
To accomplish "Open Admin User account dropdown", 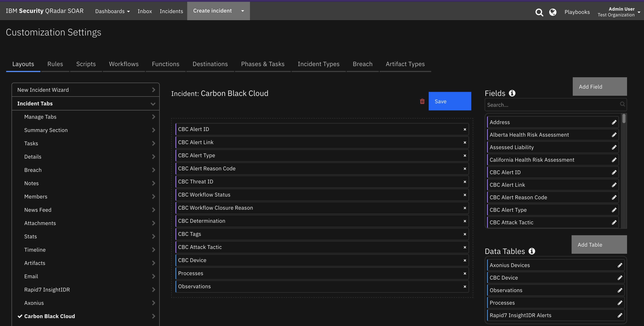I will [x=619, y=12].
